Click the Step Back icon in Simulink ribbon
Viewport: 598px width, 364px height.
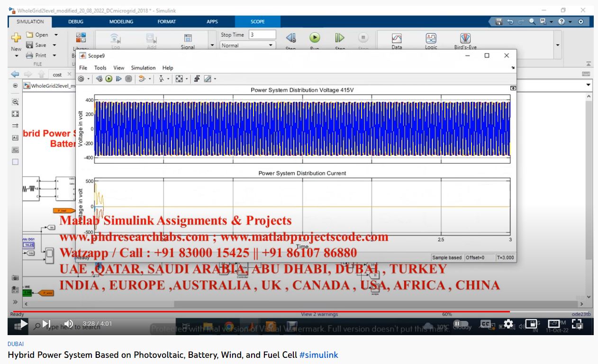(x=291, y=38)
